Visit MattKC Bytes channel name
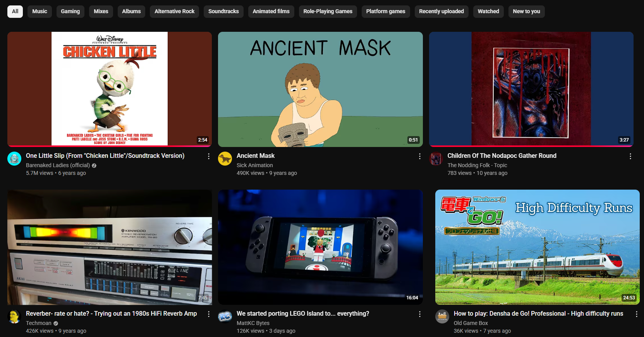The height and width of the screenshot is (337, 644). (x=253, y=323)
